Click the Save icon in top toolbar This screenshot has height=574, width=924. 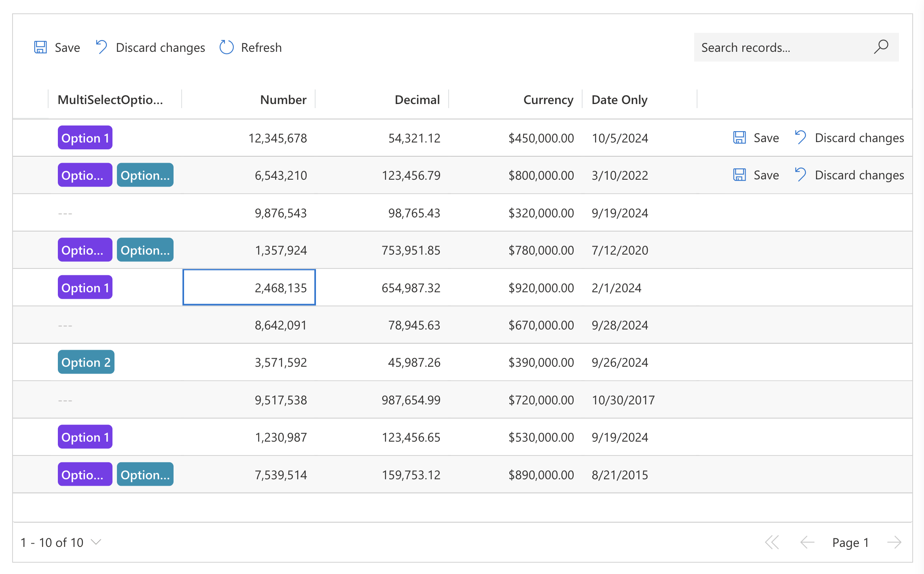click(40, 47)
